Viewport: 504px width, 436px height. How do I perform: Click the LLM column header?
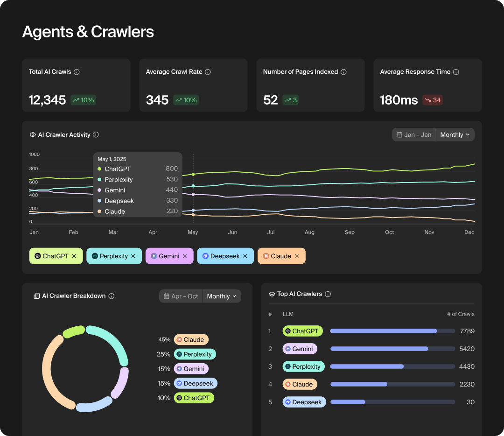(288, 314)
